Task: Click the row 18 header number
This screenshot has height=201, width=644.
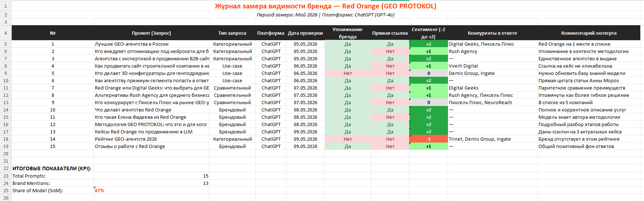Action: 5,139
